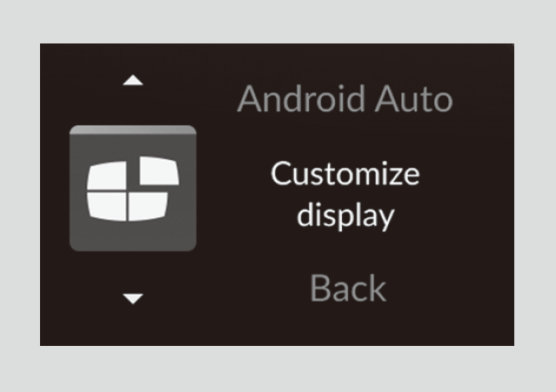
Task: Click the gray square icon tile
Action: (x=133, y=189)
